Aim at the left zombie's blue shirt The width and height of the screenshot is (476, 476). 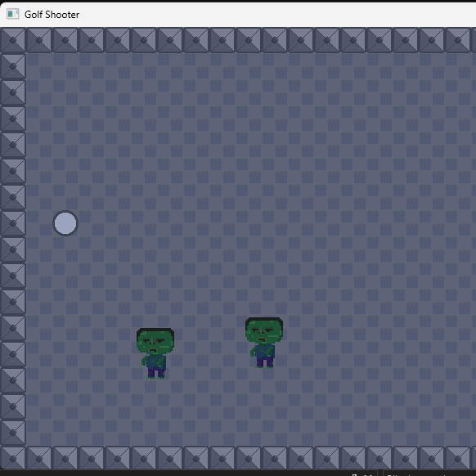(x=155, y=361)
